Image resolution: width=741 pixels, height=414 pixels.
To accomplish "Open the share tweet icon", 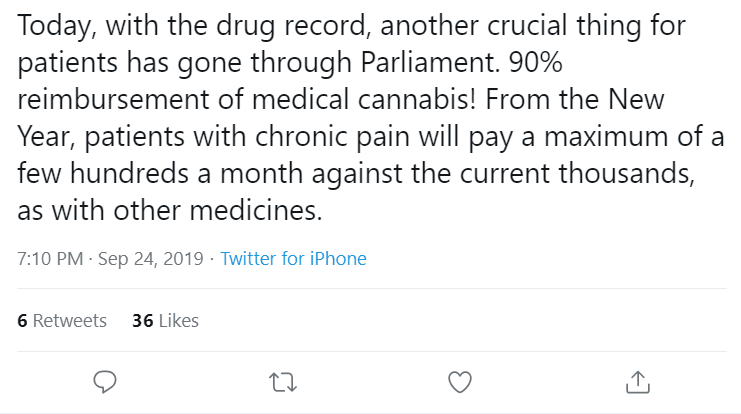I will (636, 381).
